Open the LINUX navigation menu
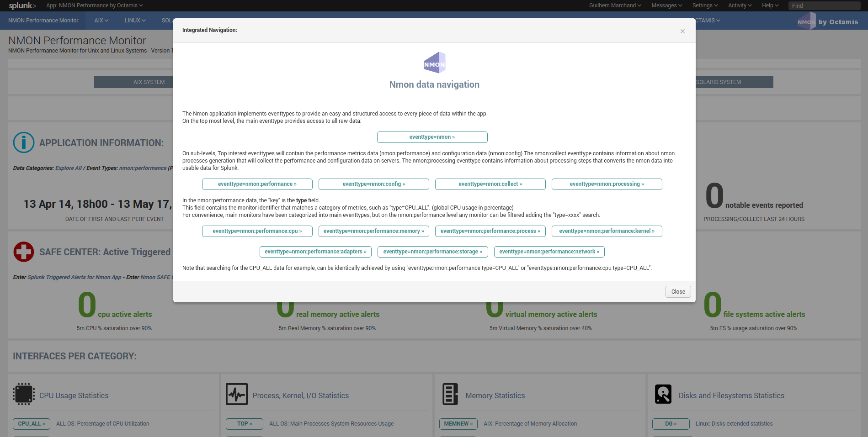868x437 pixels. click(x=135, y=21)
